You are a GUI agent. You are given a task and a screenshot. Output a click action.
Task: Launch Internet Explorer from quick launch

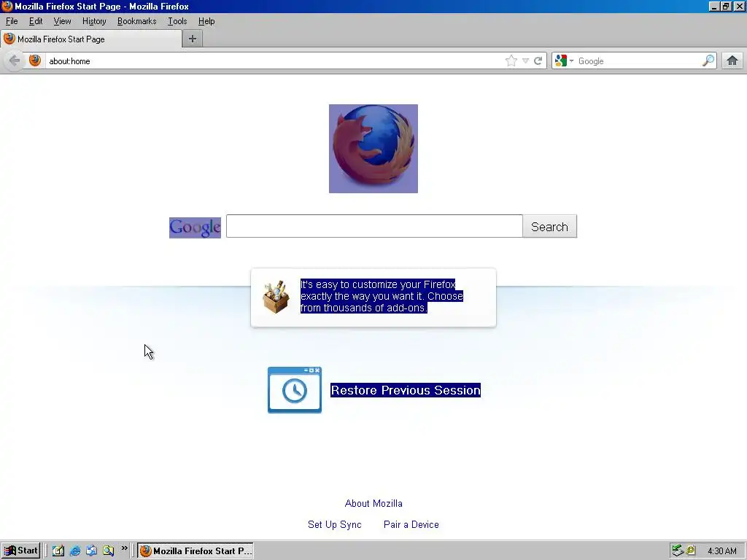[x=75, y=551]
